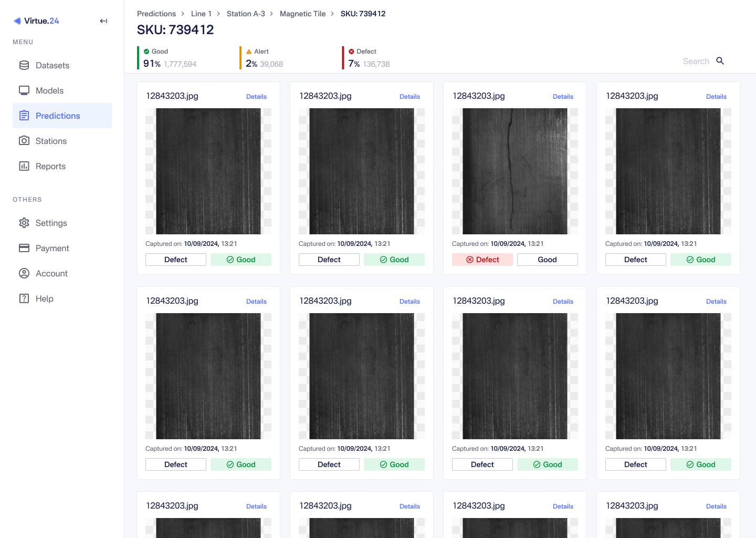Click the Models monitor icon
Image resolution: width=756 pixels, height=538 pixels.
pos(24,90)
